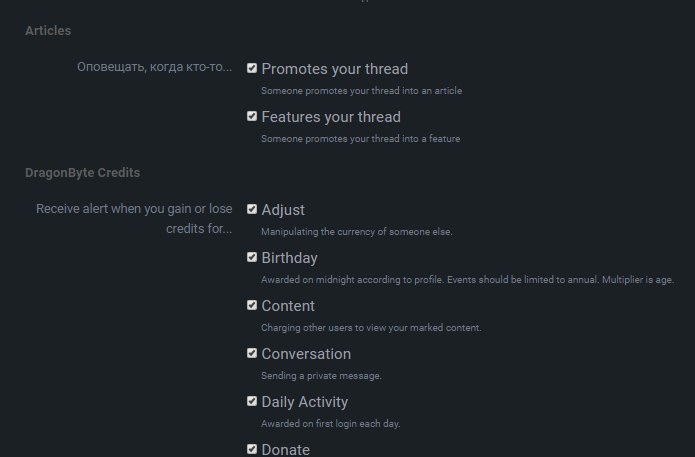Click the 'Sending a private message' description
695x457 pixels.
pos(321,376)
